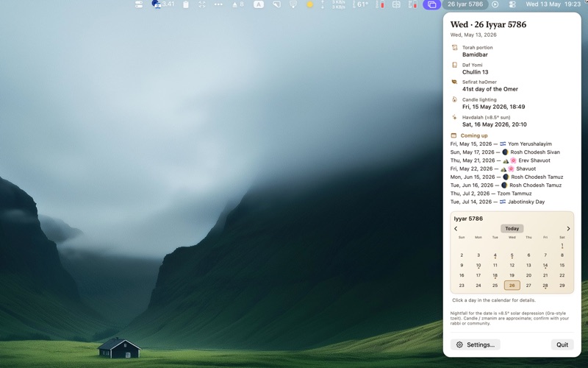588x368 pixels.
Task: Click the screen capture crosshair menu bar icon
Action: [x=202, y=4]
